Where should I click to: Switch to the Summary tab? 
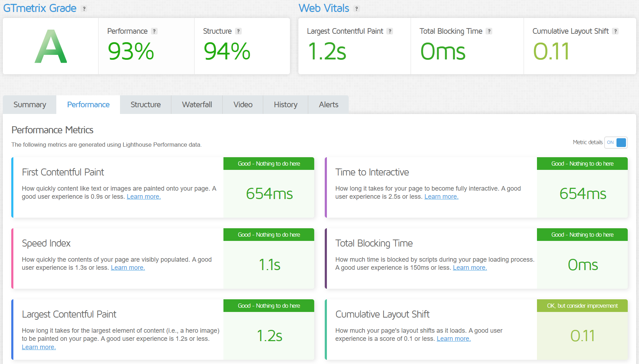click(x=30, y=105)
